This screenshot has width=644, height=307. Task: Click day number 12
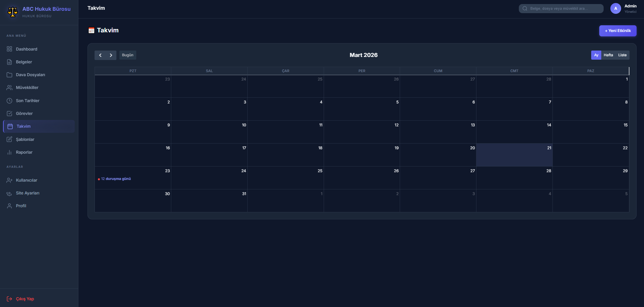(x=396, y=125)
